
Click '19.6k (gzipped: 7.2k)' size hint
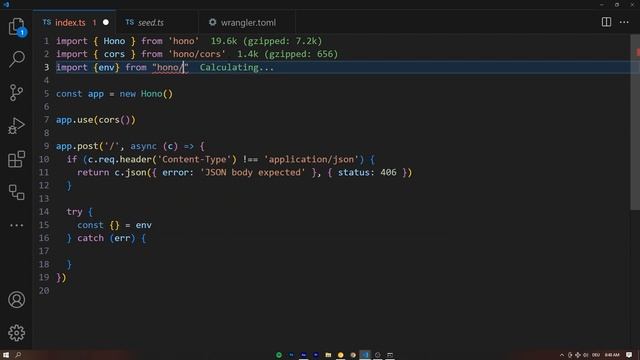pyautogui.click(x=266, y=41)
